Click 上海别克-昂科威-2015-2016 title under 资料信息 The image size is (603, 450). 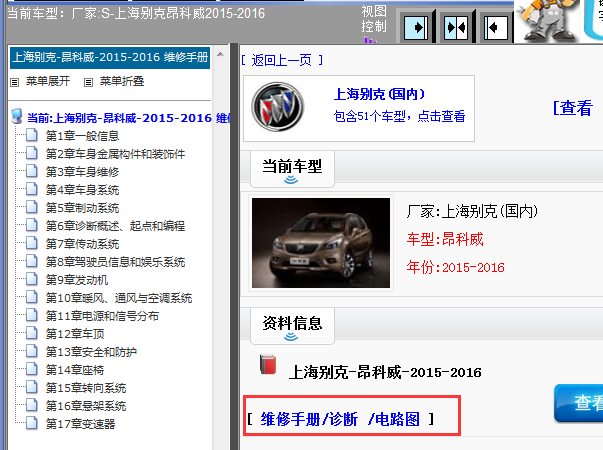tap(385, 372)
